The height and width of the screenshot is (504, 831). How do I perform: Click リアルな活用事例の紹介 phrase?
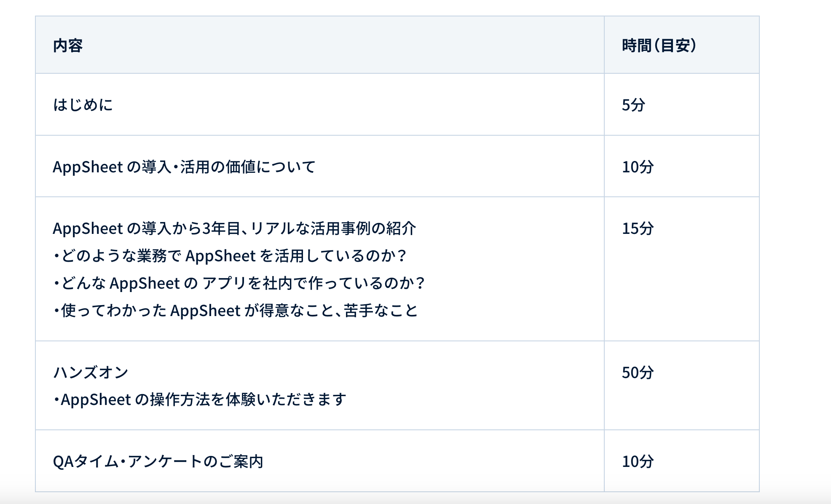[x=333, y=228]
